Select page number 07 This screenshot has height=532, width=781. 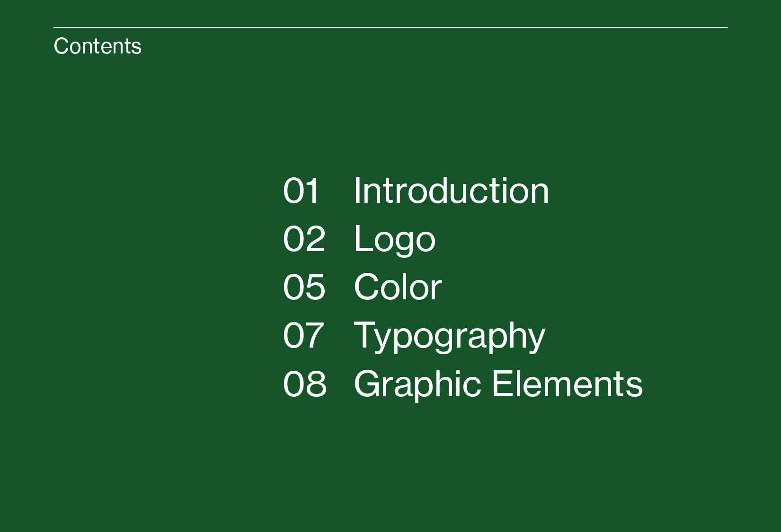pyautogui.click(x=303, y=335)
